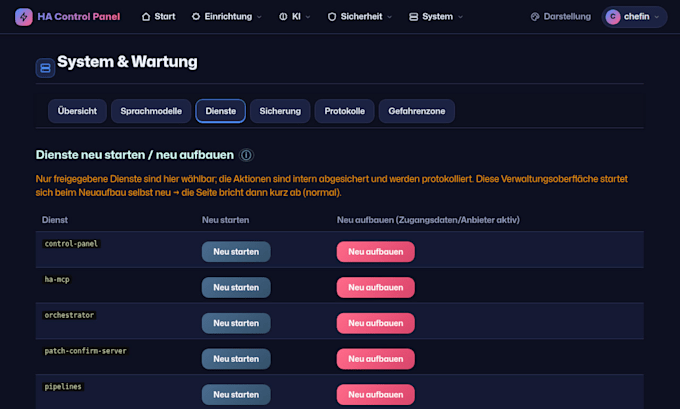680x409 pixels.
Task: Open the Sicherheit menu label
Action: [361, 16]
